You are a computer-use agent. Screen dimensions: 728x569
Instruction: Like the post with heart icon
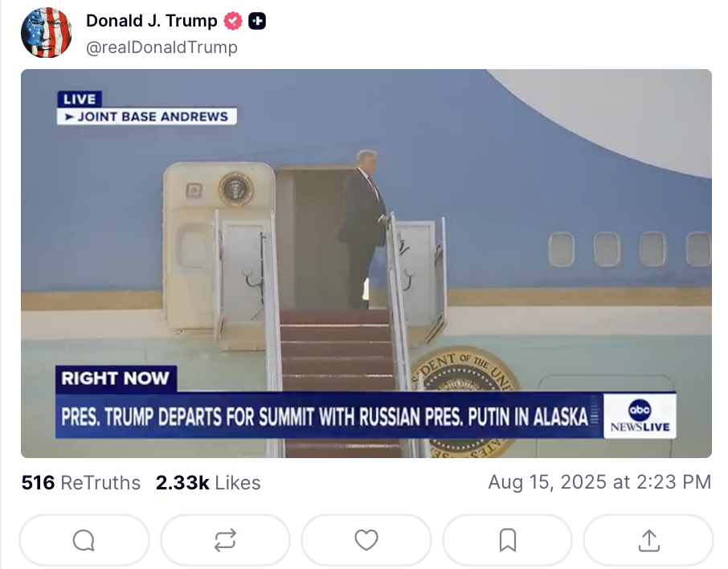pyautogui.click(x=366, y=540)
